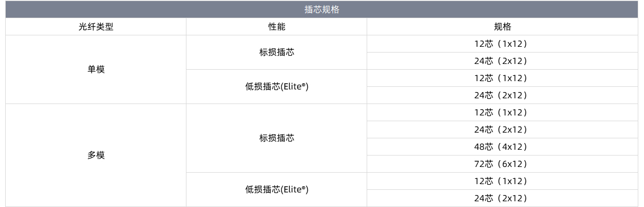Image resolution: width=644 pixels, height=207 pixels.
Task: Select 24芯 (2x12) under 单模 低损插芯
Action: tap(502, 95)
